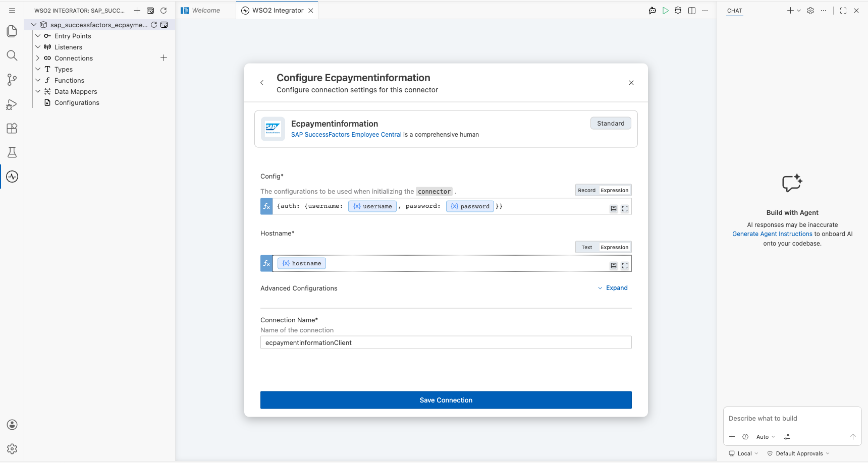Screen dimensions: 868x463
Task: Open helper panel icon in Config field
Action: (614, 208)
